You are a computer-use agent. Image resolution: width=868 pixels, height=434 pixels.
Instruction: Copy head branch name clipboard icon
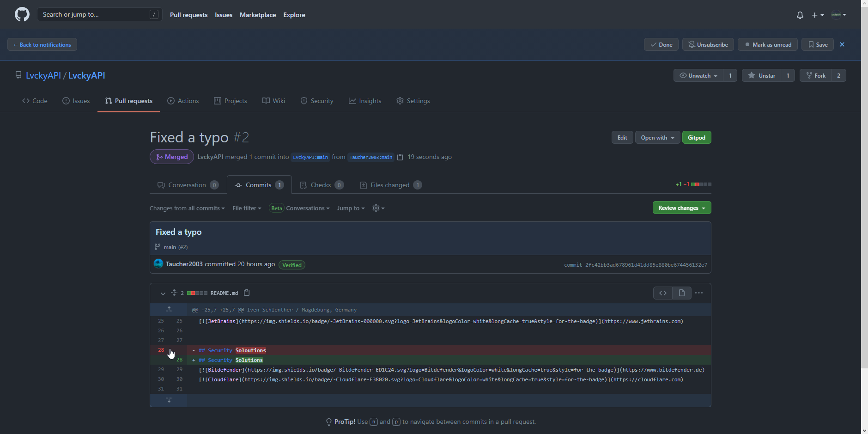pyautogui.click(x=400, y=157)
